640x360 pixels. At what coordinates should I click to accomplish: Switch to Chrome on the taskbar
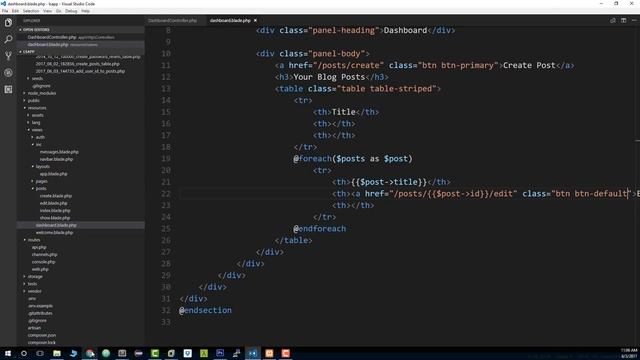89,353
